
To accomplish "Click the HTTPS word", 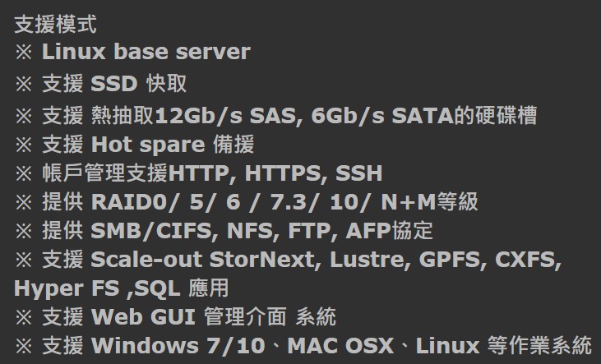I will [285, 173].
